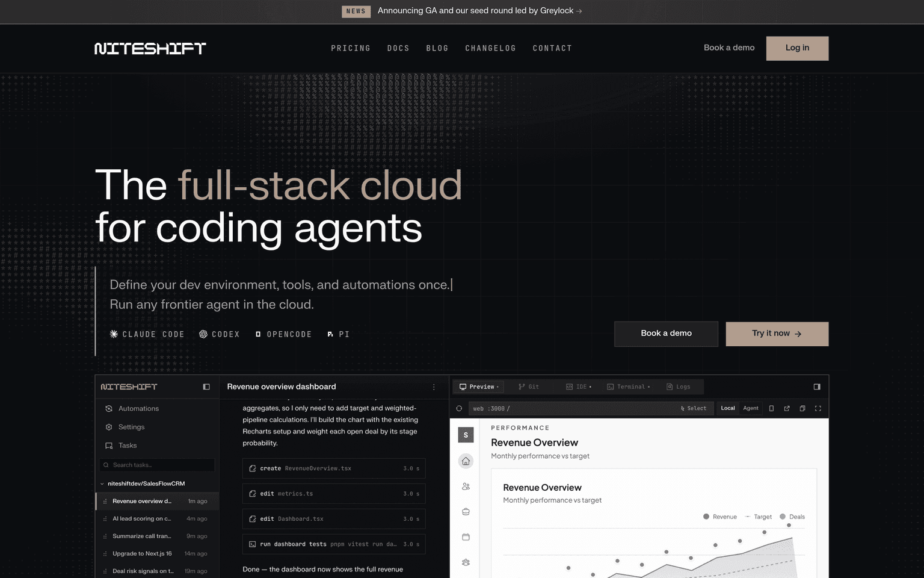Click the Search tasks input field

tap(157, 465)
